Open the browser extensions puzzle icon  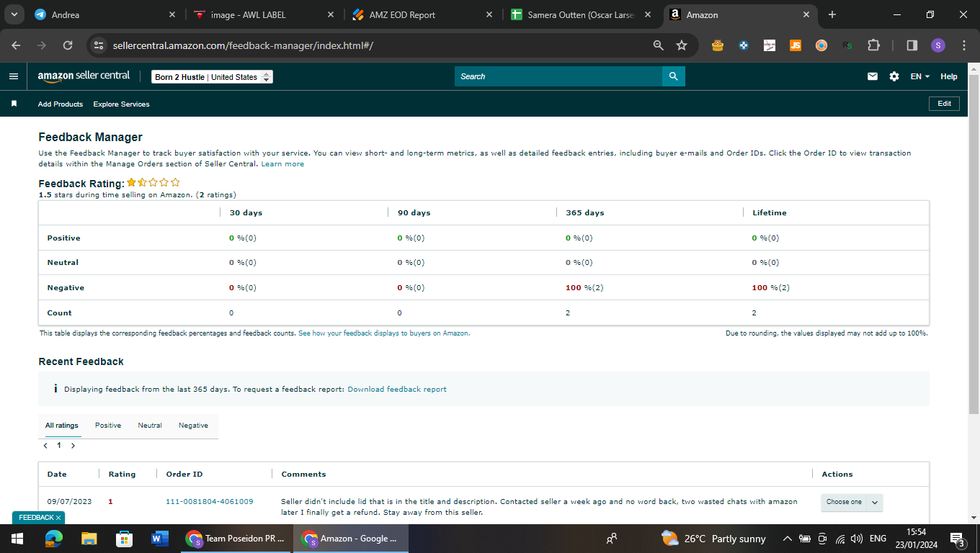[x=873, y=45]
